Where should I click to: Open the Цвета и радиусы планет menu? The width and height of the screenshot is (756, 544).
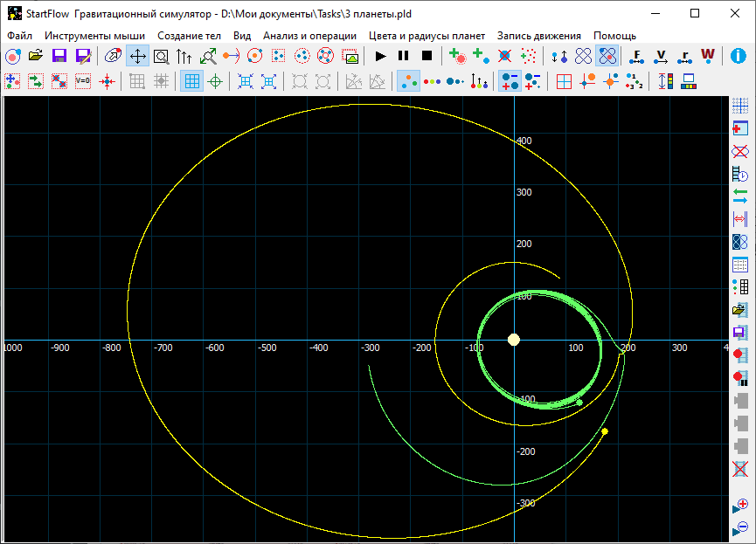click(427, 36)
